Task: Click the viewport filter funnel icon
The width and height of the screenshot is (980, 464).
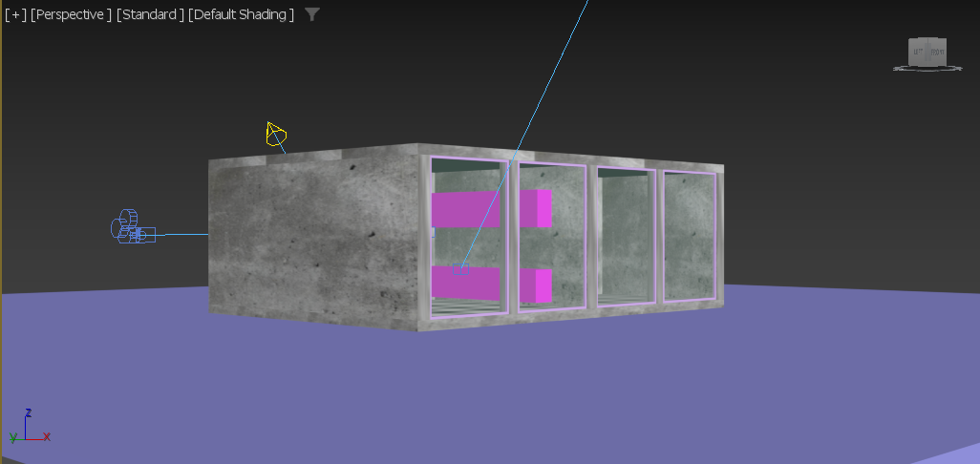Action: [x=312, y=14]
